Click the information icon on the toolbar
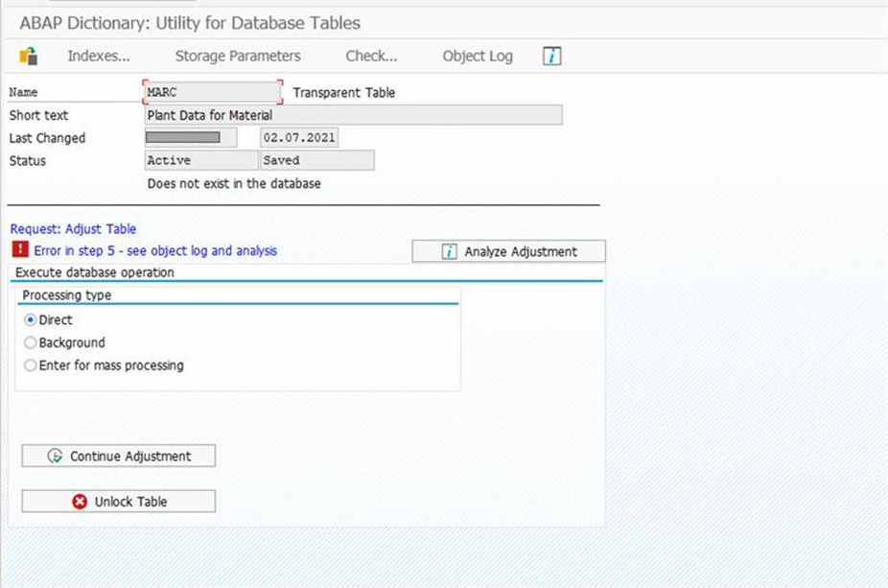This screenshot has width=888, height=588. 551,56
